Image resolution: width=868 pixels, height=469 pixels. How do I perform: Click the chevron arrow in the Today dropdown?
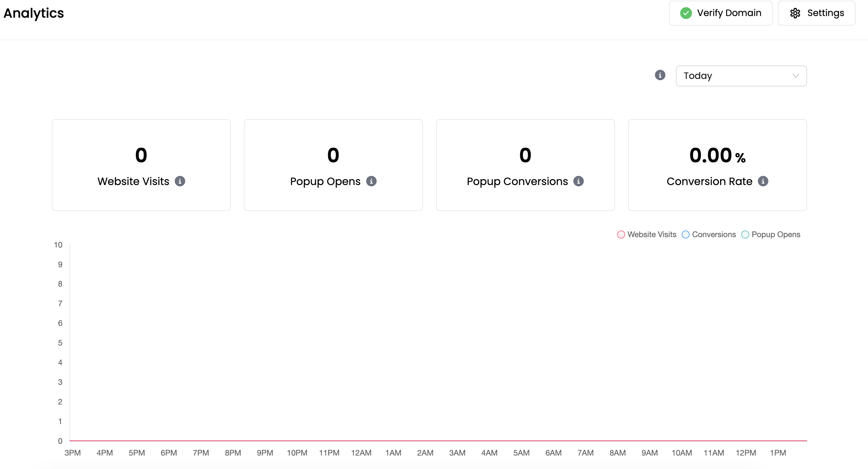click(796, 76)
